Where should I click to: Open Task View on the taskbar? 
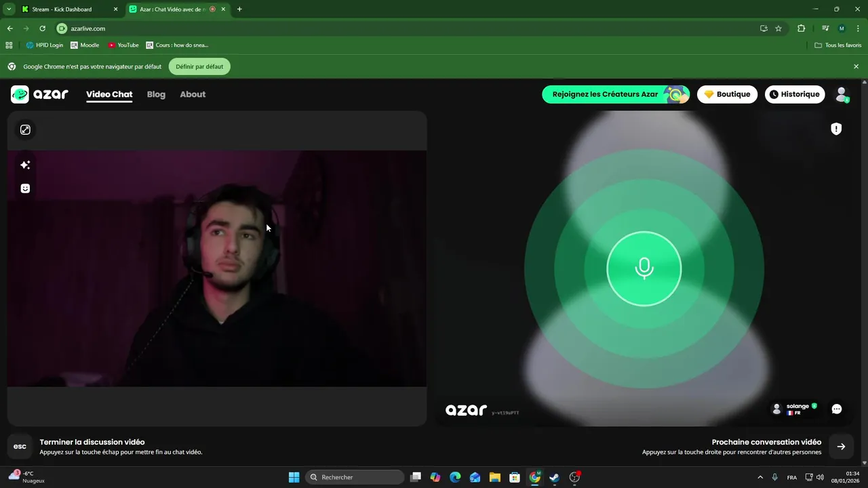(x=416, y=477)
